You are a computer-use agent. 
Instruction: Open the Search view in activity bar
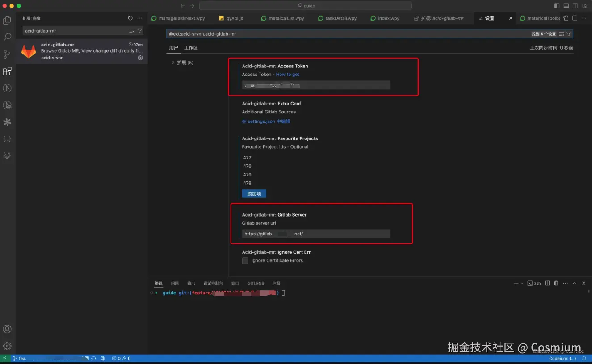(x=7, y=37)
